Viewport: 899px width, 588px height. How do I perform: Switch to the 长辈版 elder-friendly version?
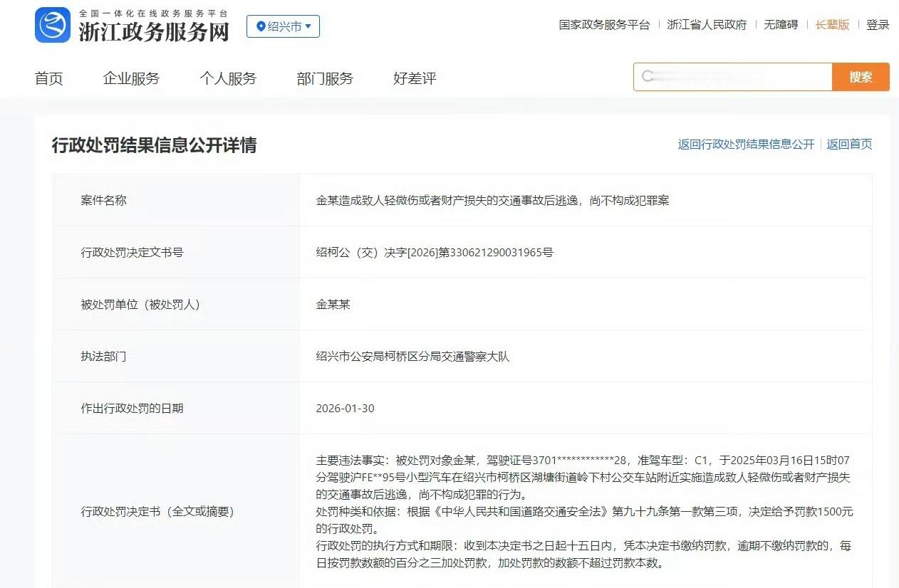[831, 23]
